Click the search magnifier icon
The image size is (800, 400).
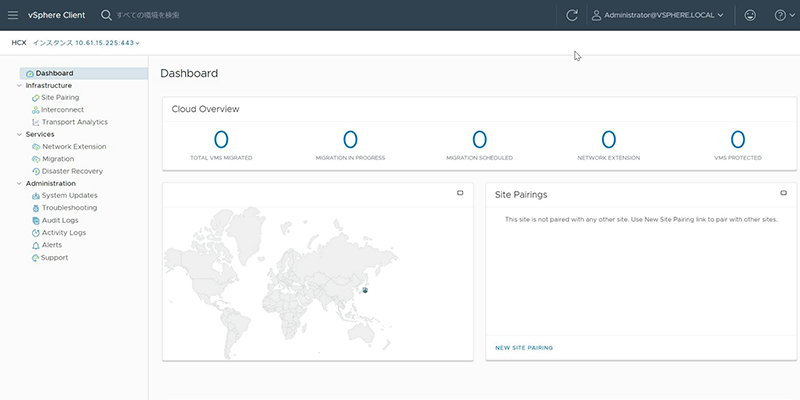tap(106, 15)
